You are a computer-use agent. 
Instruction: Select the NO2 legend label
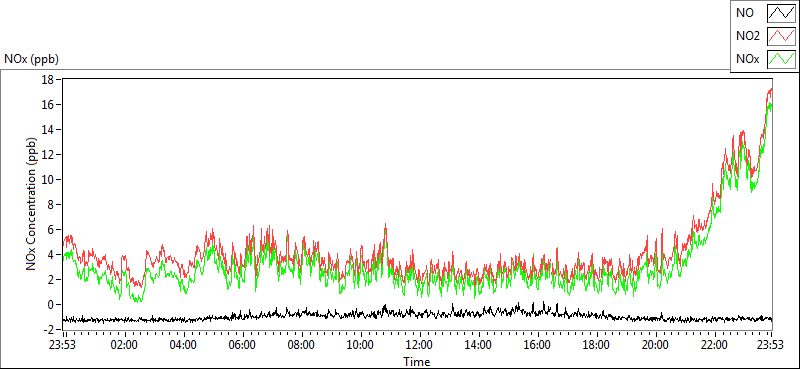point(747,36)
